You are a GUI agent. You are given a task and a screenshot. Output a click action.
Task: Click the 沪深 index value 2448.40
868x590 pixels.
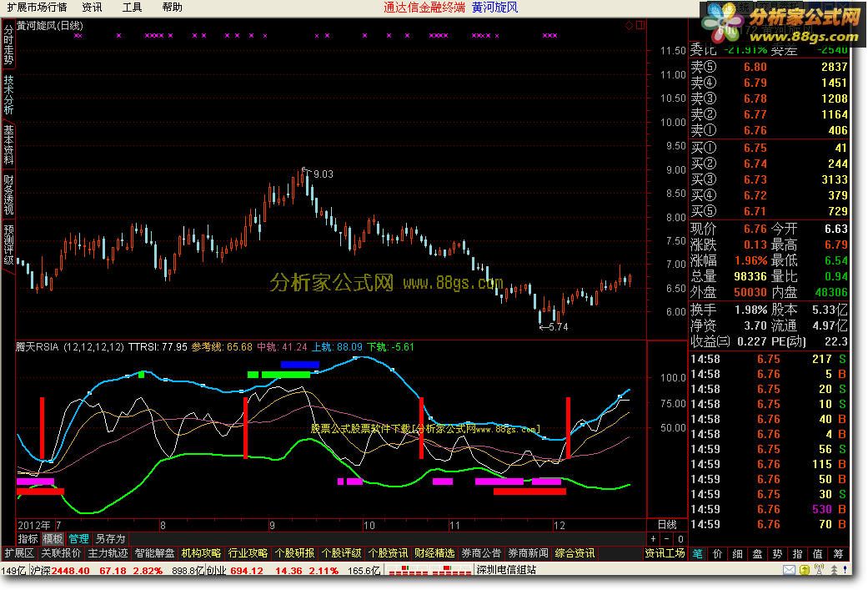70,571
